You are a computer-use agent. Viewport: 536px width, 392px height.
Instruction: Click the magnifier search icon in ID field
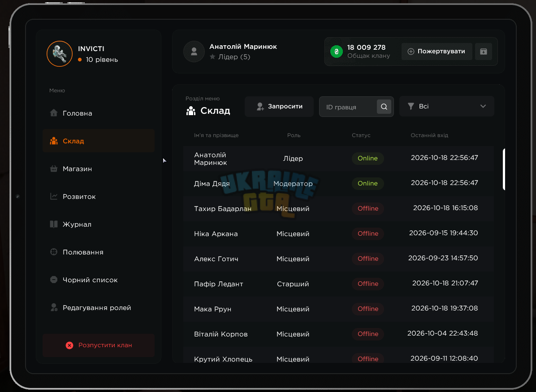[384, 107]
